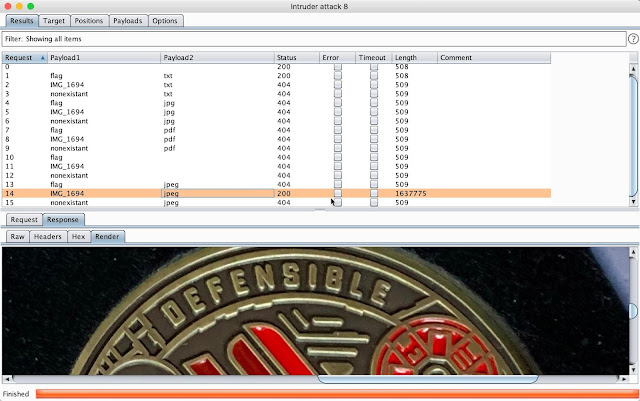The width and height of the screenshot is (640, 401).
Task: Click length value 1637775
Action: (x=411, y=194)
